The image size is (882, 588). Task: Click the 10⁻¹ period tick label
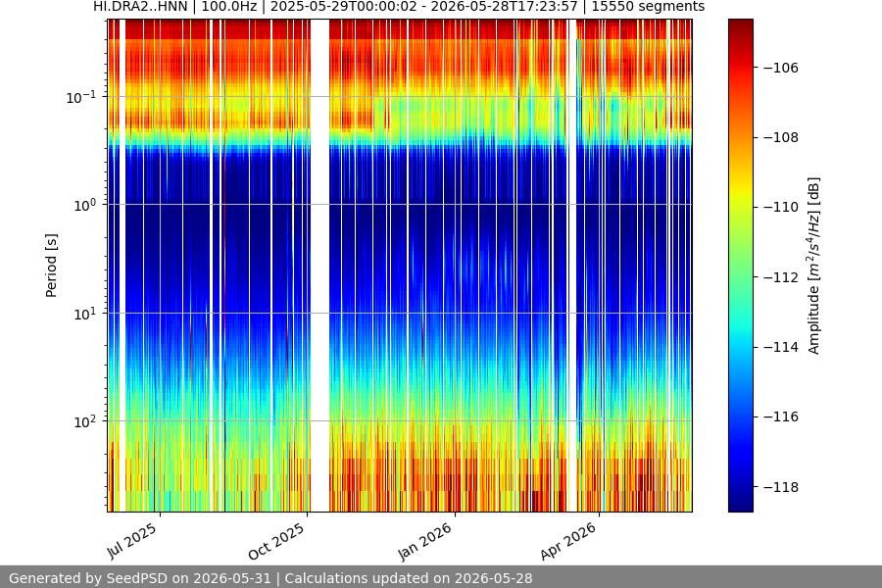81,97
